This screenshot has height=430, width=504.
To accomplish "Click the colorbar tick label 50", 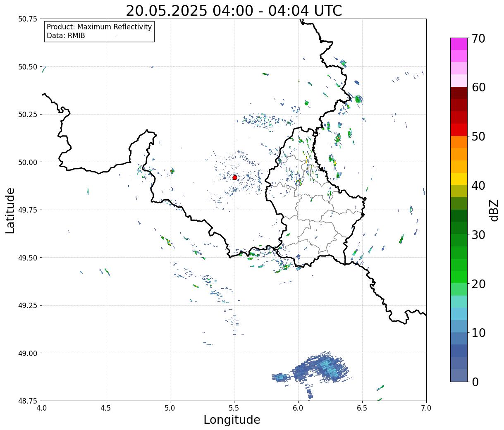I will pos(478,136).
